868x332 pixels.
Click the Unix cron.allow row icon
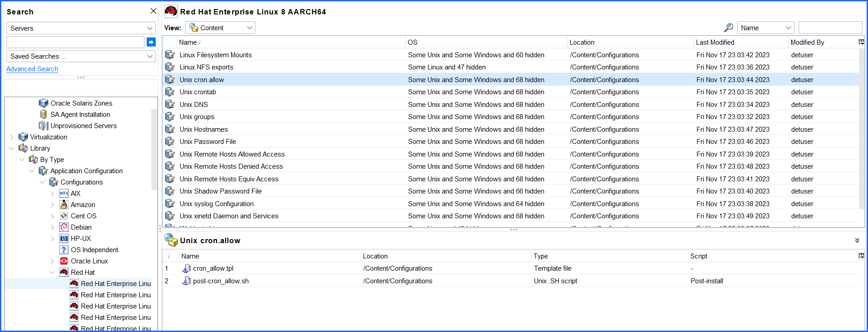[x=170, y=79]
